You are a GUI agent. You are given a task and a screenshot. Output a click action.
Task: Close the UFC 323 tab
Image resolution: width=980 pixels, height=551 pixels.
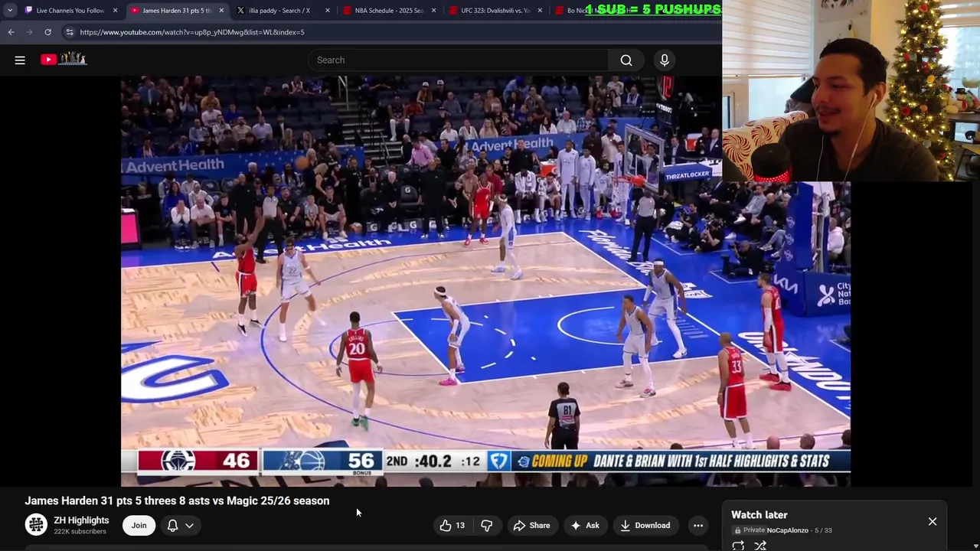540,11
